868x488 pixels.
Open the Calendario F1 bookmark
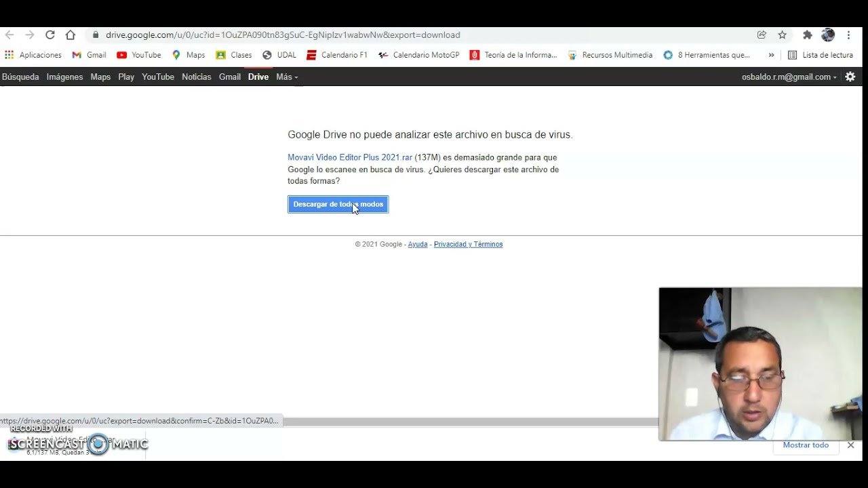coord(337,55)
